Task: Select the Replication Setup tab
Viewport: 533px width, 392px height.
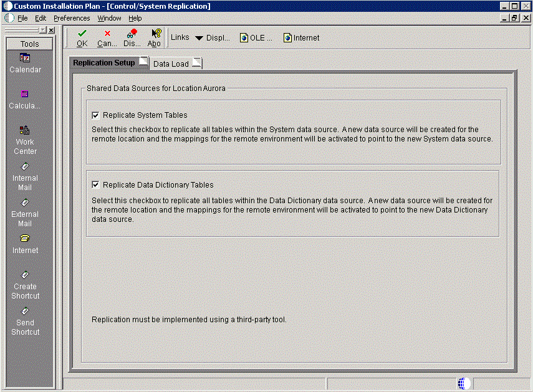Action: (x=109, y=63)
